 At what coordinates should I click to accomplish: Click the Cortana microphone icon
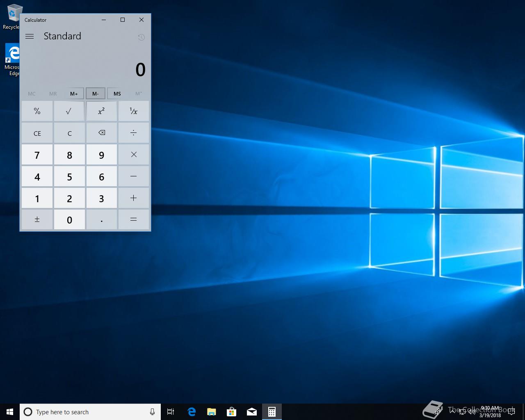pyautogui.click(x=152, y=412)
